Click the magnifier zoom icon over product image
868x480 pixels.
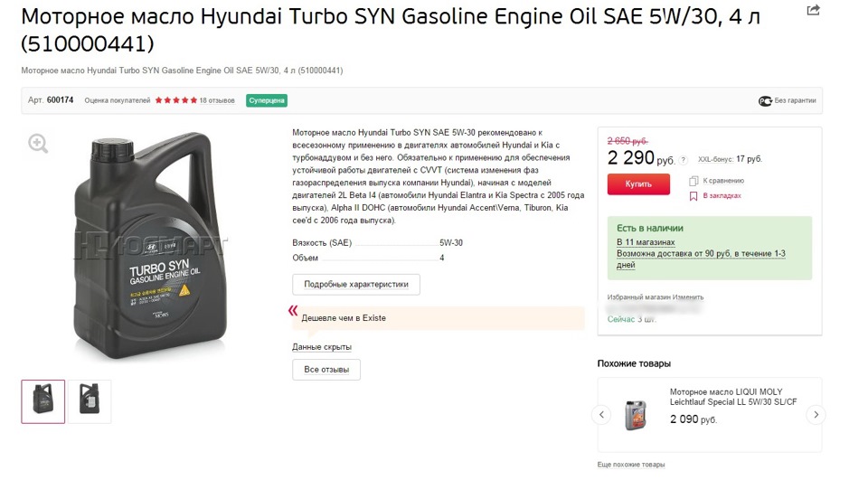coord(38,143)
